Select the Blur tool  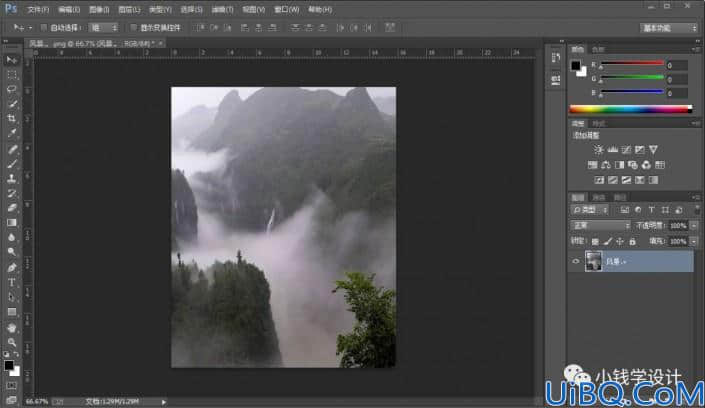pos(12,238)
